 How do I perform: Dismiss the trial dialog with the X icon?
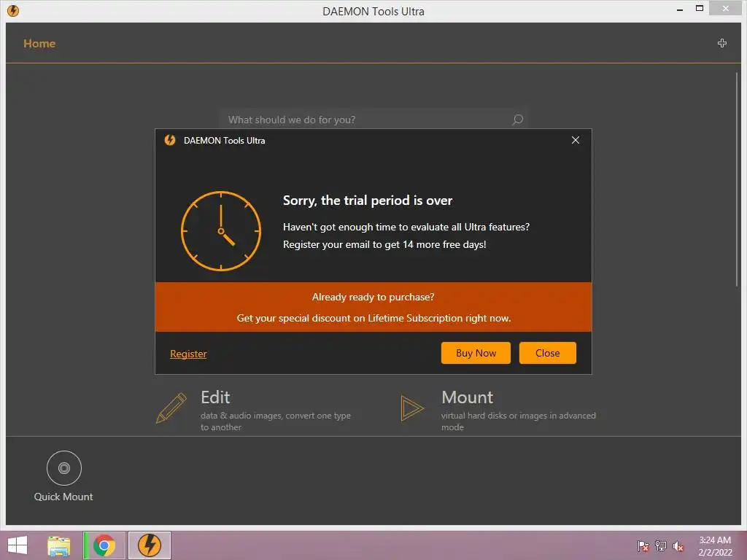(576, 140)
